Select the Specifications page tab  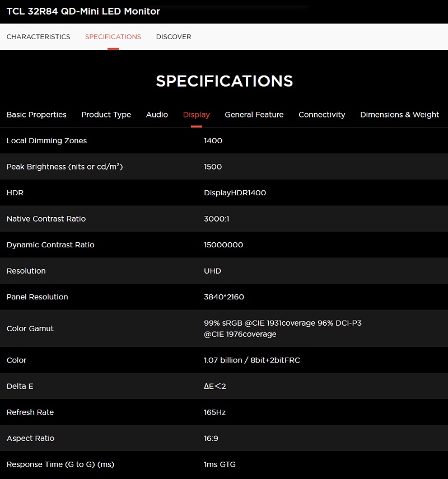pos(113,37)
